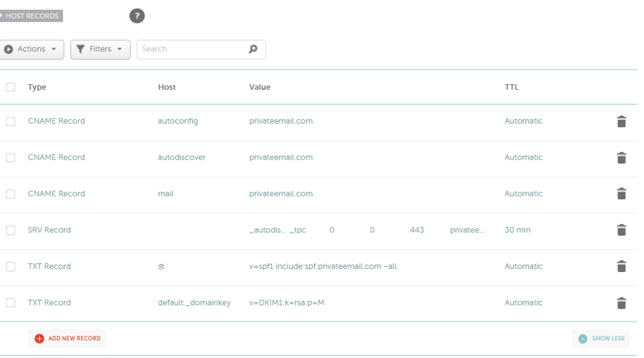
Task: Delete the autodiscover CNAME record
Action: pos(621,158)
